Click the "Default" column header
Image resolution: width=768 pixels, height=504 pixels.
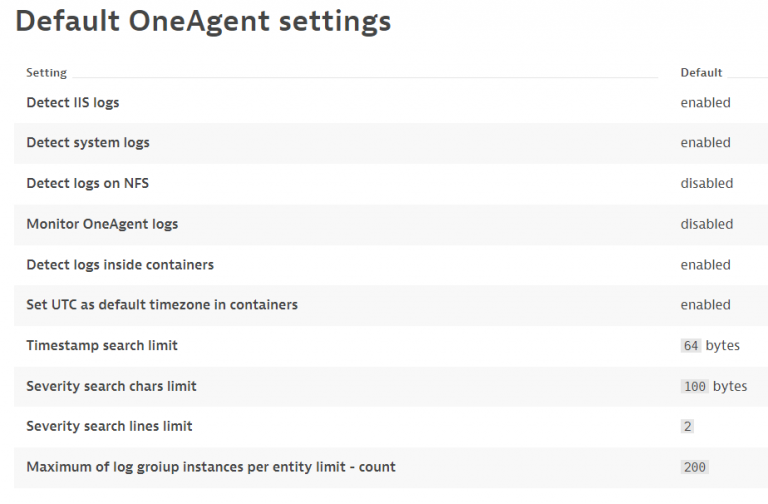pyautogui.click(x=701, y=73)
